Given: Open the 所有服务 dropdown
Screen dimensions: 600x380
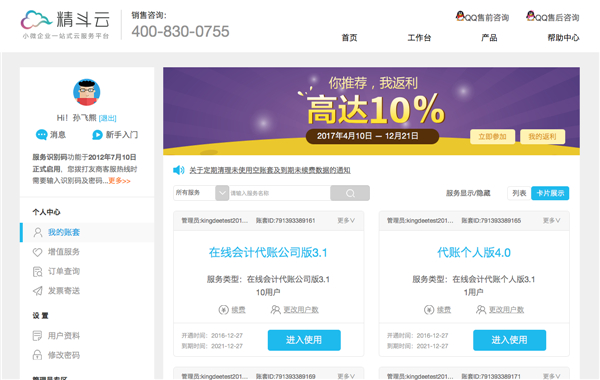Looking at the screenshot, I should [201, 193].
